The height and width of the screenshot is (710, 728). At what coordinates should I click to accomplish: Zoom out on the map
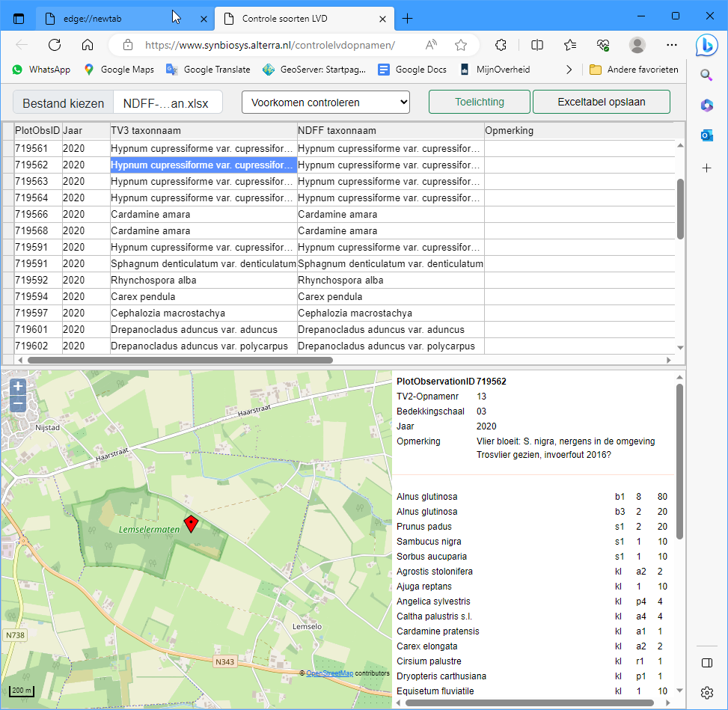click(18, 405)
